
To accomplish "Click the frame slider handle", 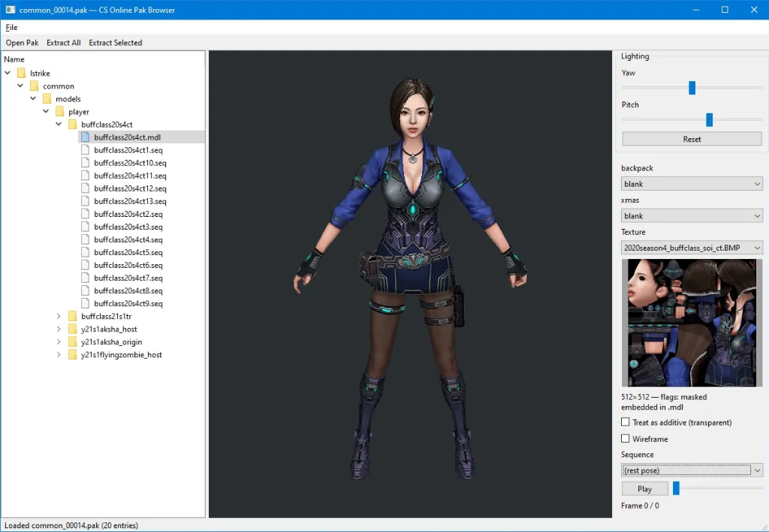I will coord(676,488).
